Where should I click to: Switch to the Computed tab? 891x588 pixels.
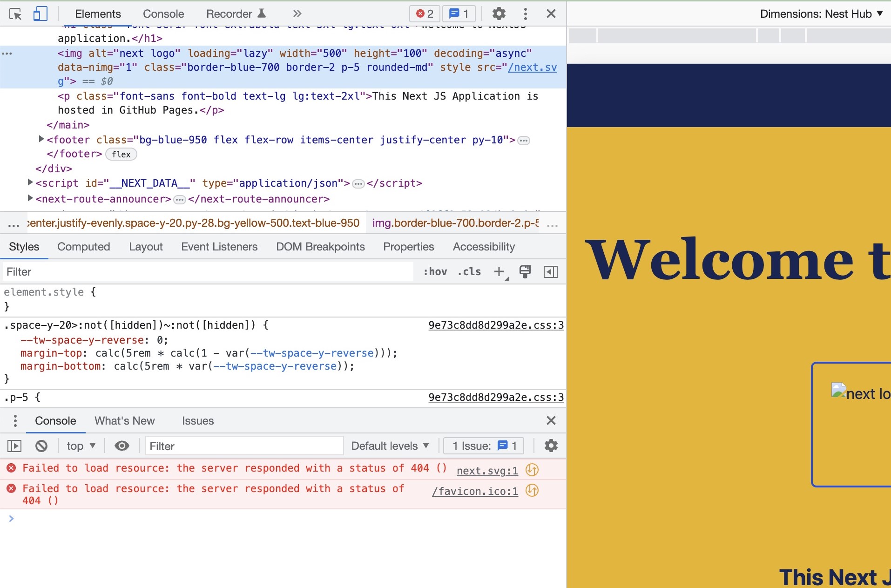pyautogui.click(x=83, y=247)
